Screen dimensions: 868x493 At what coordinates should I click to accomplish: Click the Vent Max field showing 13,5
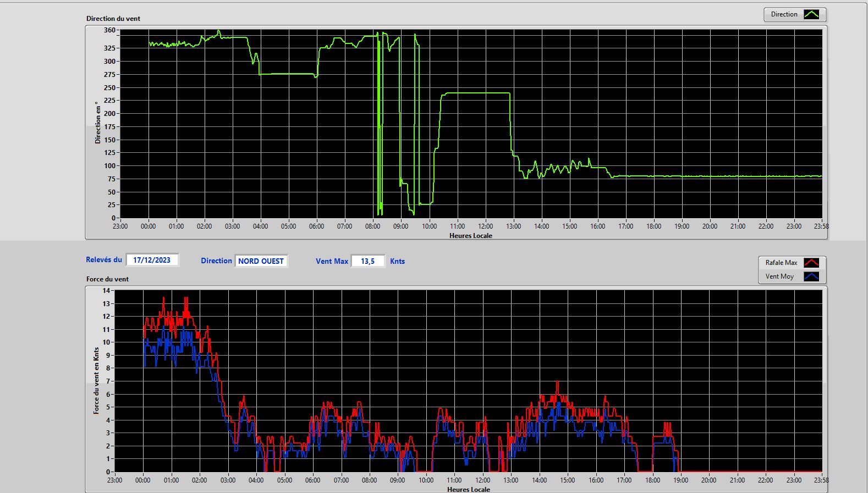coord(367,261)
